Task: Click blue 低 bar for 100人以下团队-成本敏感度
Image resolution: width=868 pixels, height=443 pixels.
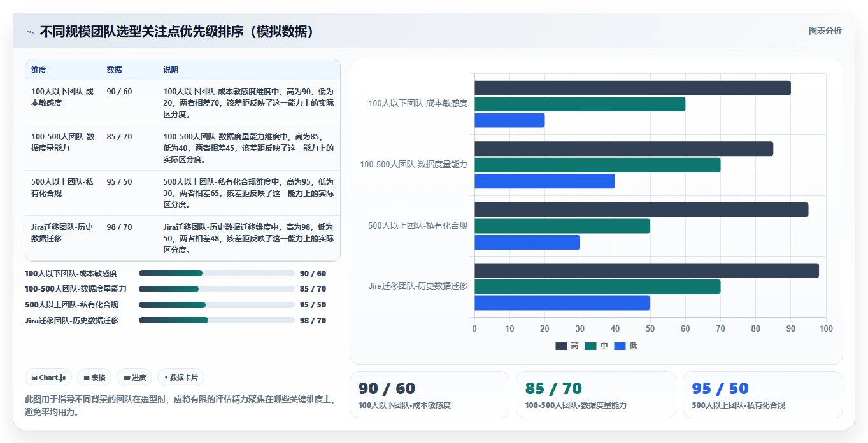Action: 509,120
